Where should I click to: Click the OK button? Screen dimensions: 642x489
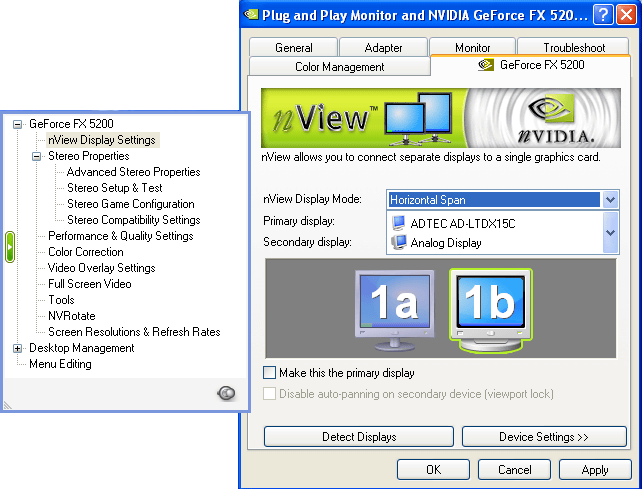pyautogui.click(x=433, y=469)
